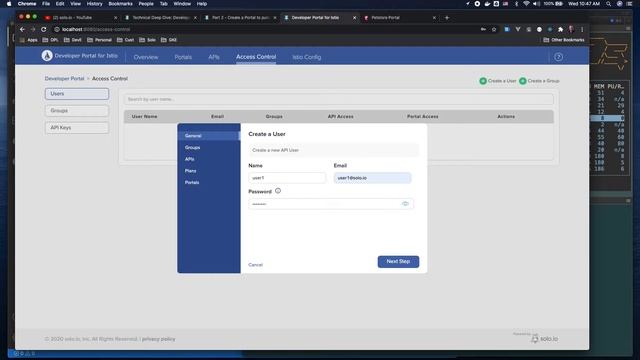Open the Devl bookmarks folder
The height and width of the screenshot is (360, 640).
point(73,40)
